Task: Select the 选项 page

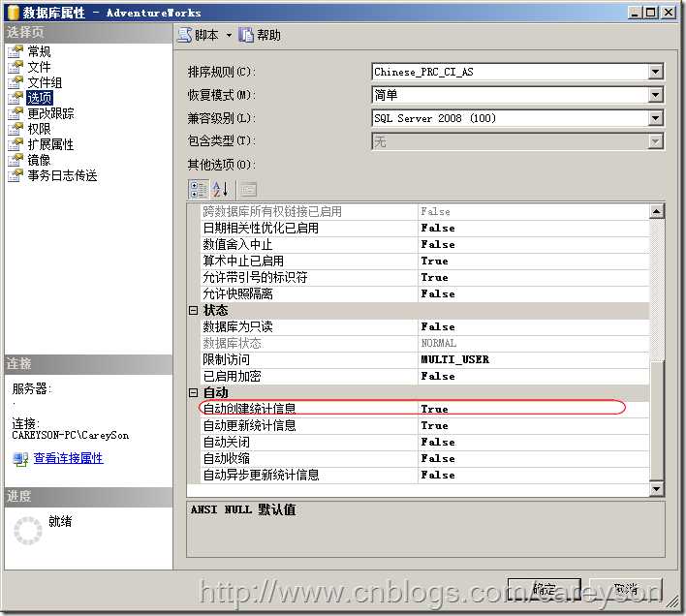Action: point(40,98)
